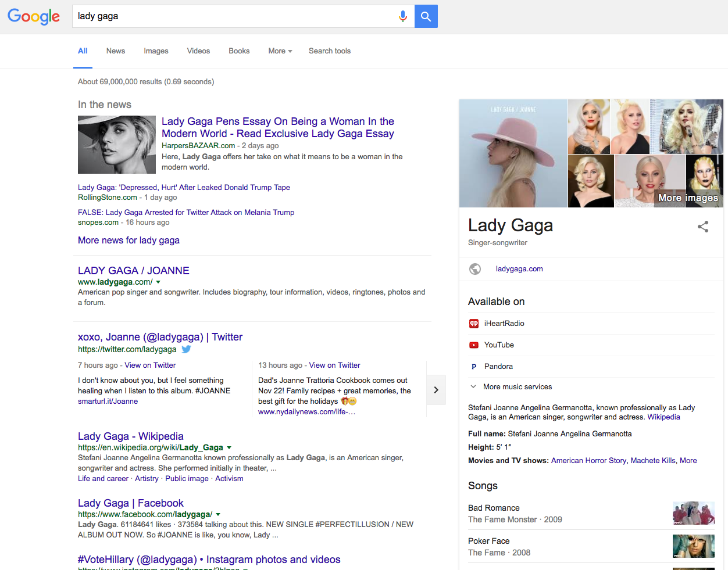This screenshot has height=570, width=728.
Task: Select the All tab
Action: tap(83, 51)
